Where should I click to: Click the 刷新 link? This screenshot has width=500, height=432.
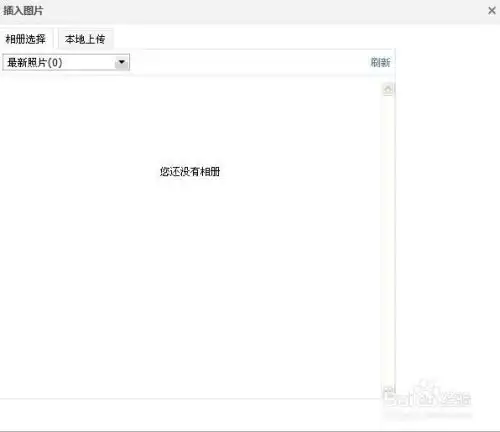click(x=380, y=62)
